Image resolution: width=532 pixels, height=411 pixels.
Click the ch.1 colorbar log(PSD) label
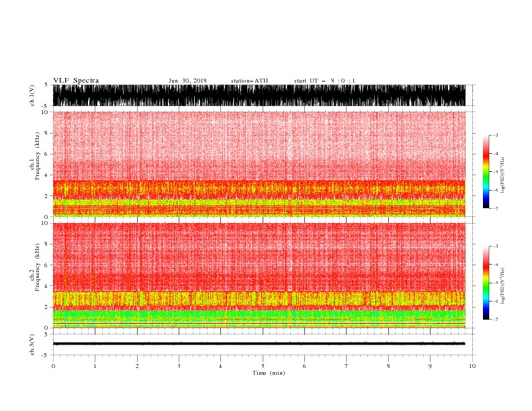point(503,175)
